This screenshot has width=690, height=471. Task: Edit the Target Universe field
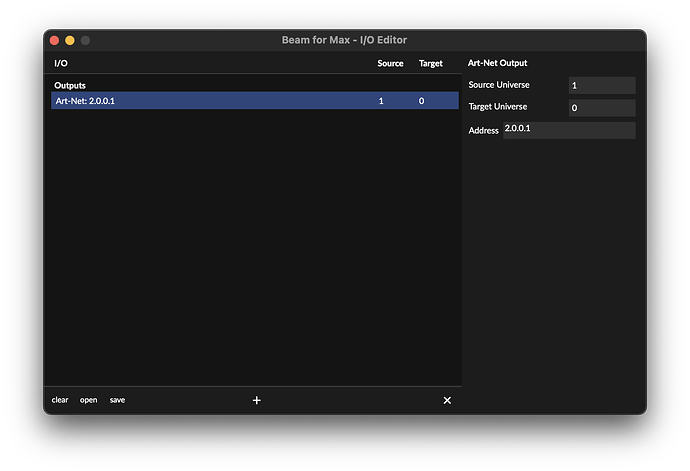click(602, 108)
